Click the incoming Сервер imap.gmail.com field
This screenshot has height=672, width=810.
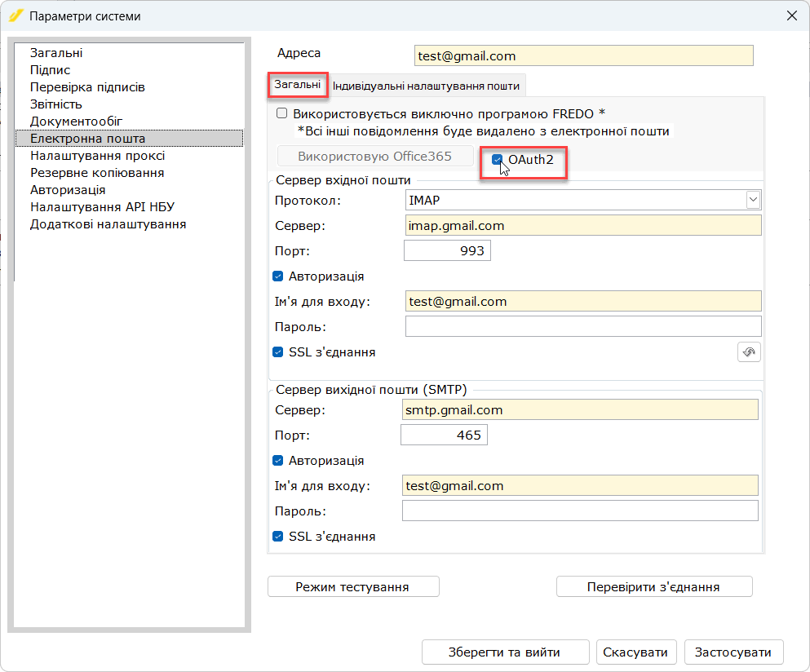tap(583, 226)
